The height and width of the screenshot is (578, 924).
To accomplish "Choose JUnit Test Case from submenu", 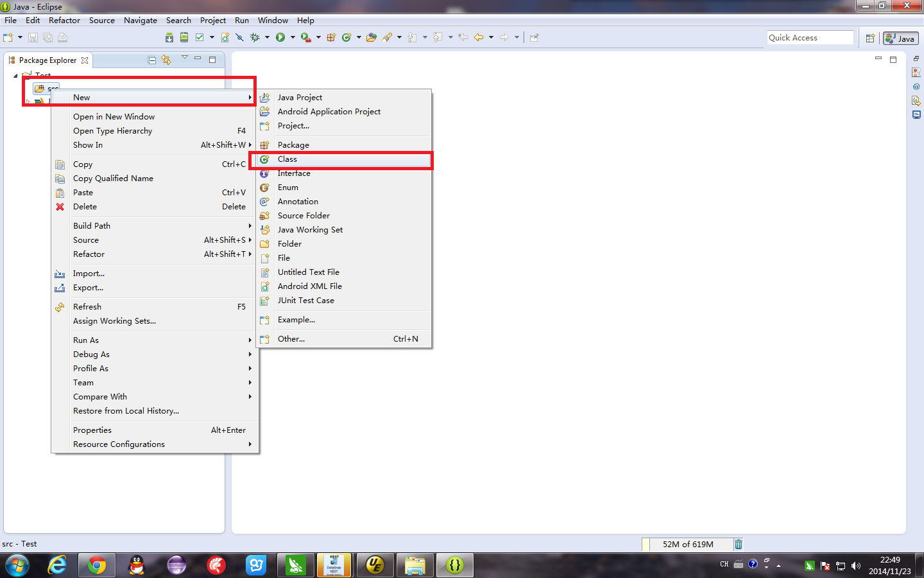I will 344,301.
